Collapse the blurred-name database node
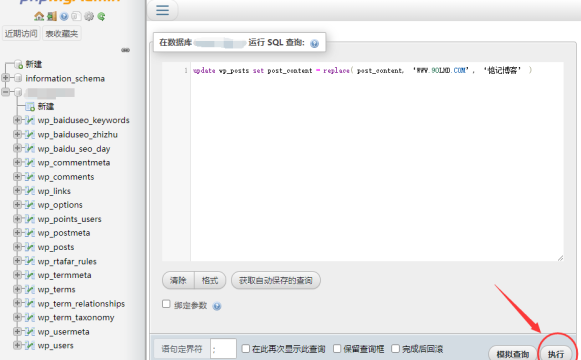 coord(6,92)
